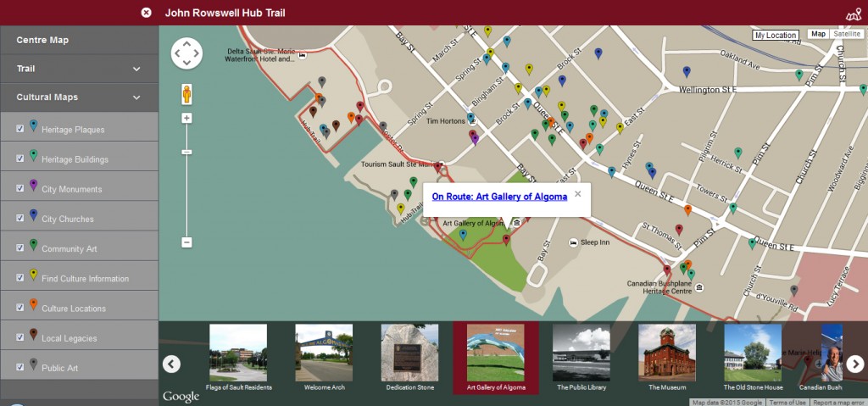Switch to Satellite map view

point(847,34)
